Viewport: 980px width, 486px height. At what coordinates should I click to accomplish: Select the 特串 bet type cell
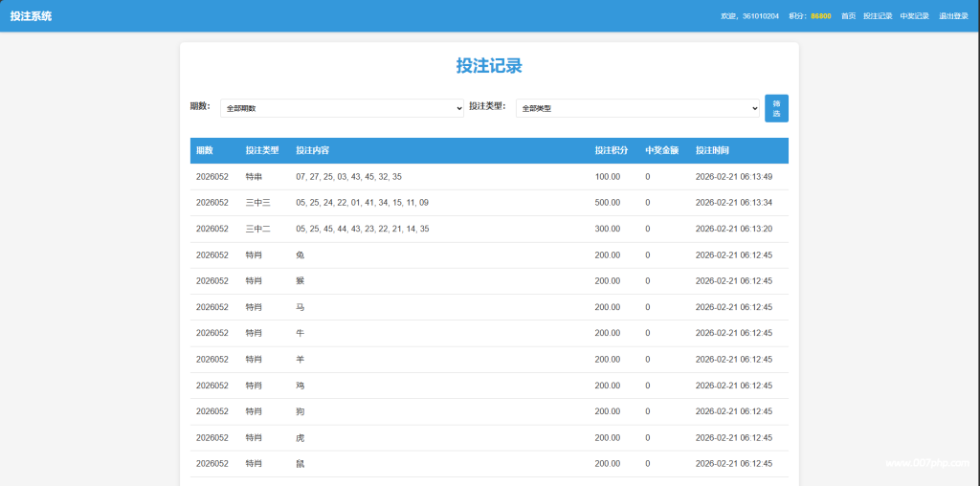pyautogui.click(x=254, y=177)
